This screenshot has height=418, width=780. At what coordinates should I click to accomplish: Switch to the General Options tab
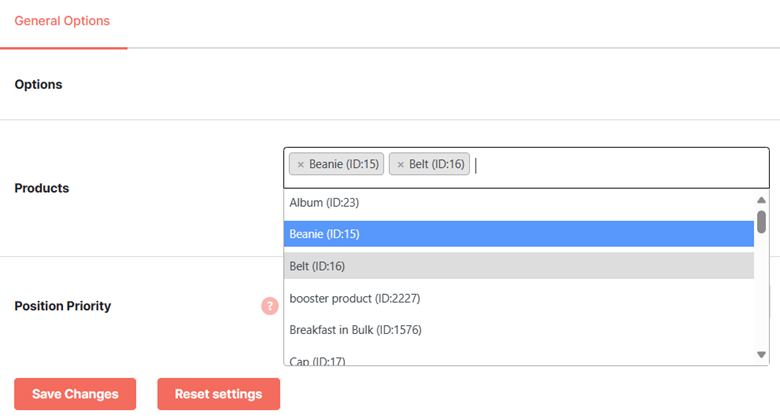pos(62,21)
